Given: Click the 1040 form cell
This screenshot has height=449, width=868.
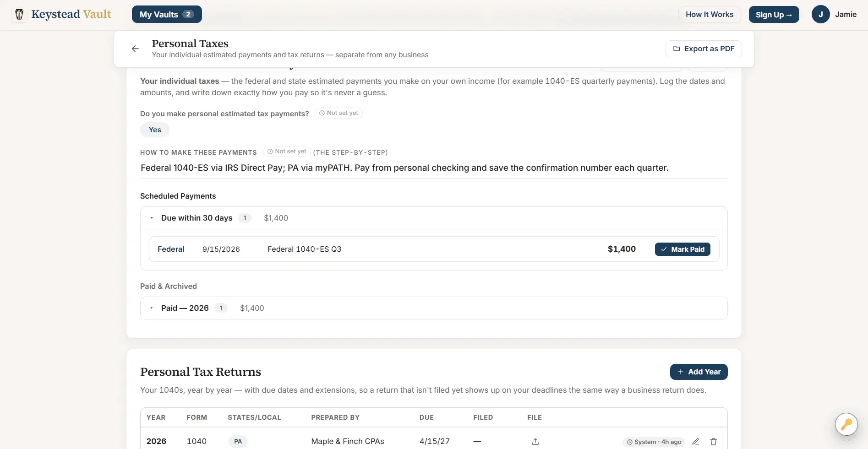Looking at the screenshot, I should 197,442.
